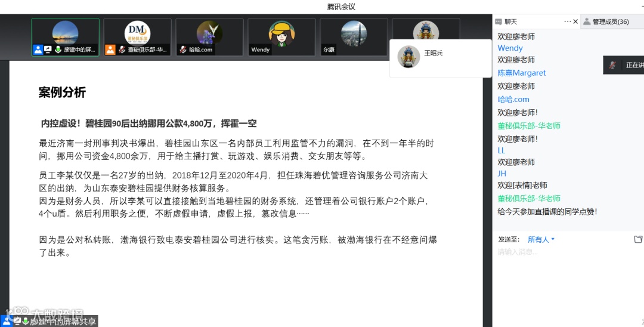
Task: Select the 哈哈.com participant thumbnail
Action: click(209, 37)
